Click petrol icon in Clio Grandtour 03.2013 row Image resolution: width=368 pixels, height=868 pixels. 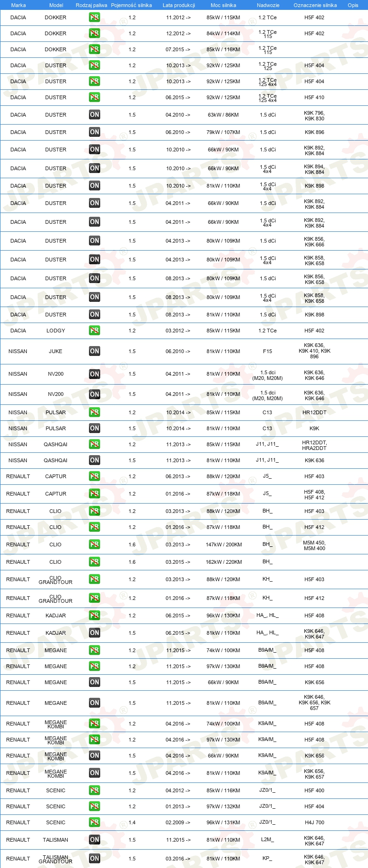tap(94, 579)
